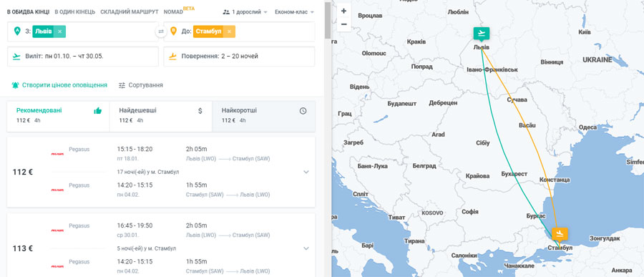
Task: Expand the 113 € flight itinerary details
Action: point(306,248)
